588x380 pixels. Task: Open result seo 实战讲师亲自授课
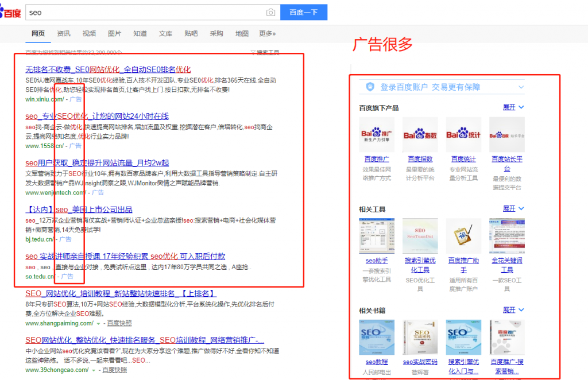click(x=125, y=257)
